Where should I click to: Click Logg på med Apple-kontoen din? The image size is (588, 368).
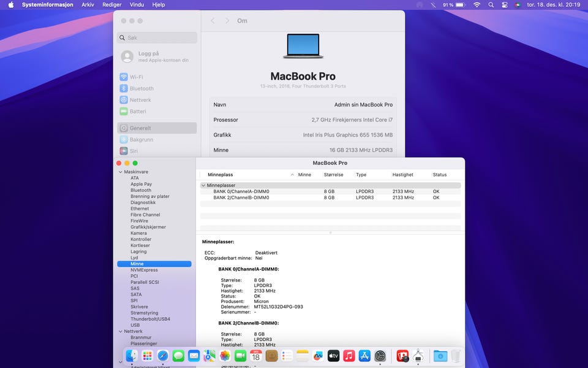157,56
